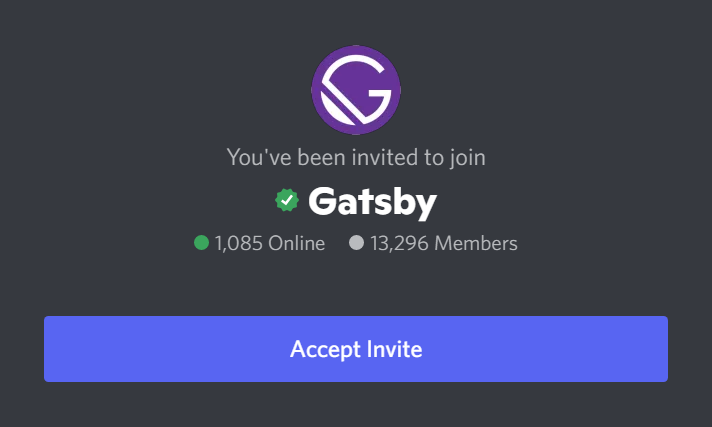The image size is (712, 427).
Task: Click the 1,085 Online count text
Action: click(x=270, y=243)
